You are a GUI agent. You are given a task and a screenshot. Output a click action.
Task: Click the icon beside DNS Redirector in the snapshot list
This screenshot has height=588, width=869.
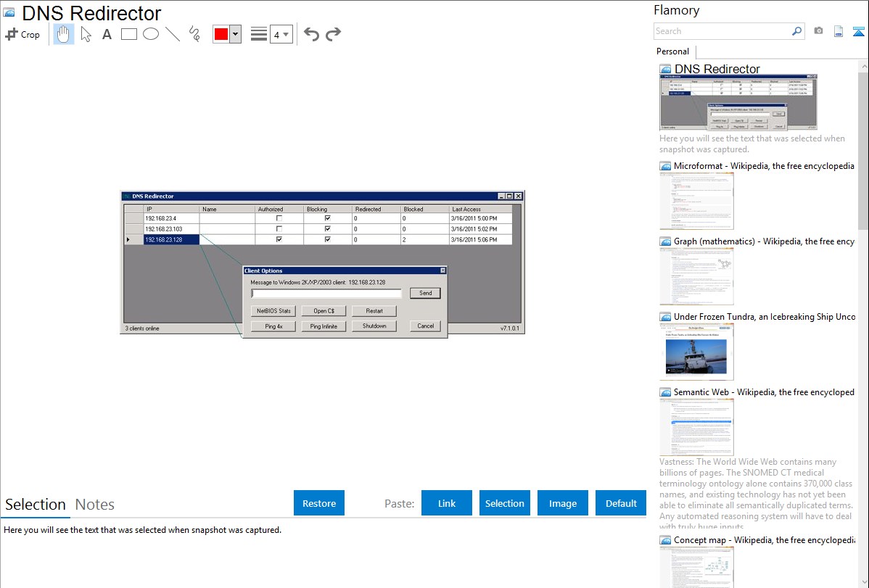click(665, 70)
